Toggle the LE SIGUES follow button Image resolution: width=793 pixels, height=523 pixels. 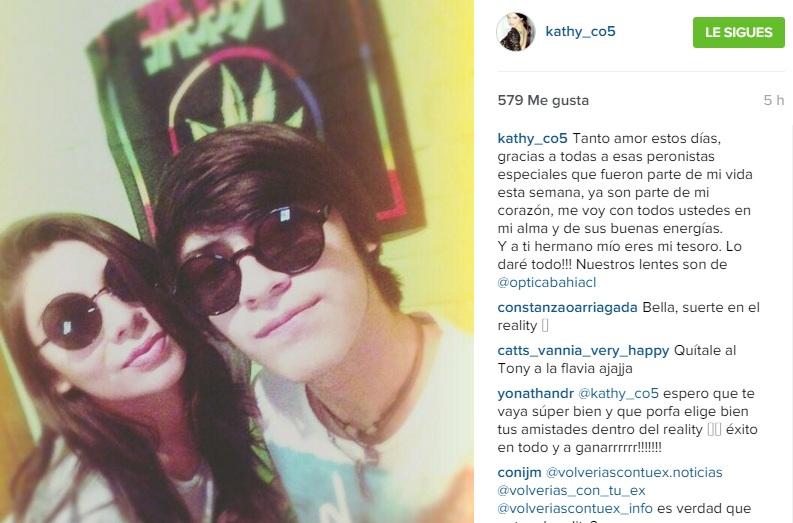coord(738,32)
